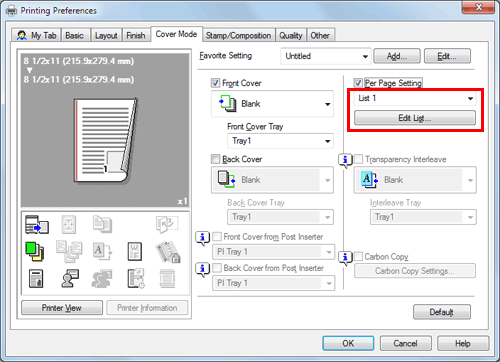Switch to the Basic tab
The image size is (500, 362).
pos(74,35)
